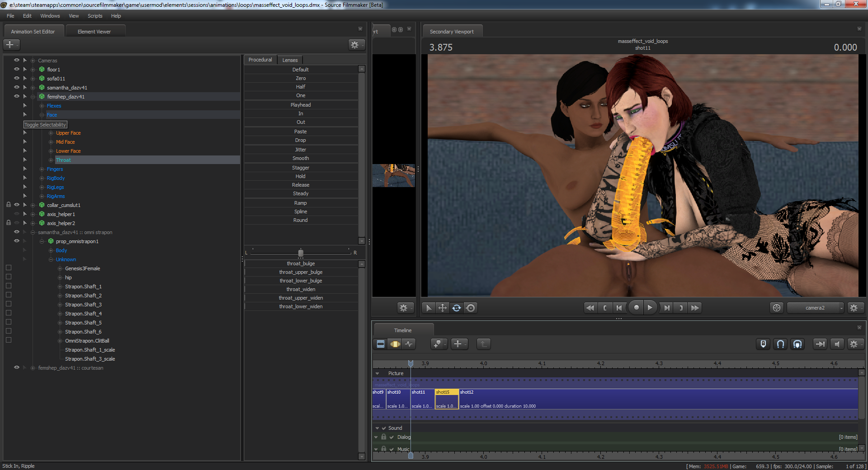Click the ripple mode arrow icon in timeline toolbar
868x470 pixels.
(820, 344)
